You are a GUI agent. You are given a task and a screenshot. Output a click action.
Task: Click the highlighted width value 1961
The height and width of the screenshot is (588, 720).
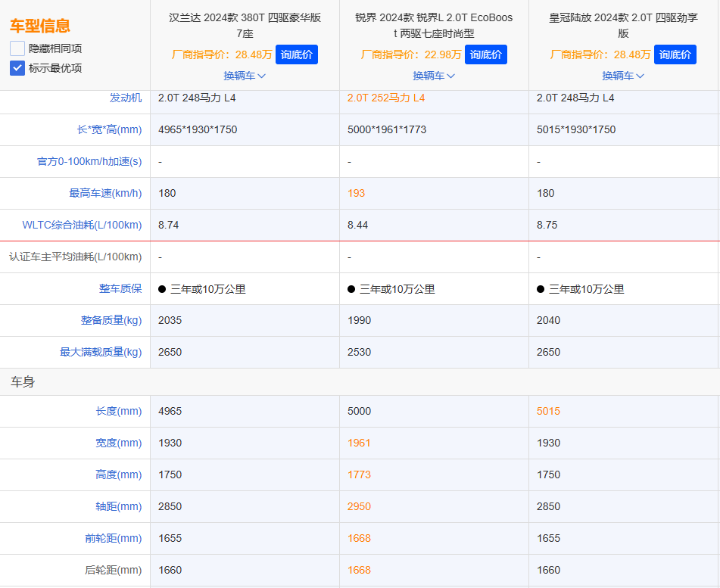[x=359, y=443]
